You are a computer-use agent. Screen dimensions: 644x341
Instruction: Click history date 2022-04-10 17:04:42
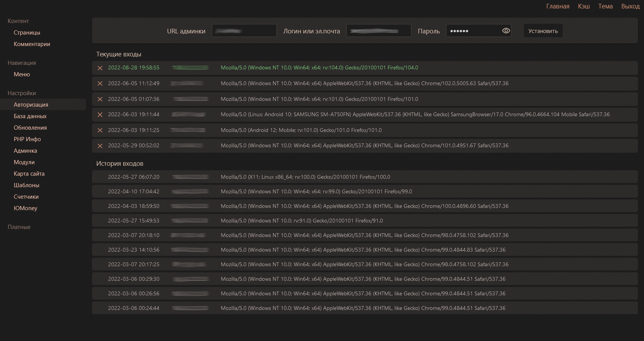134,191
